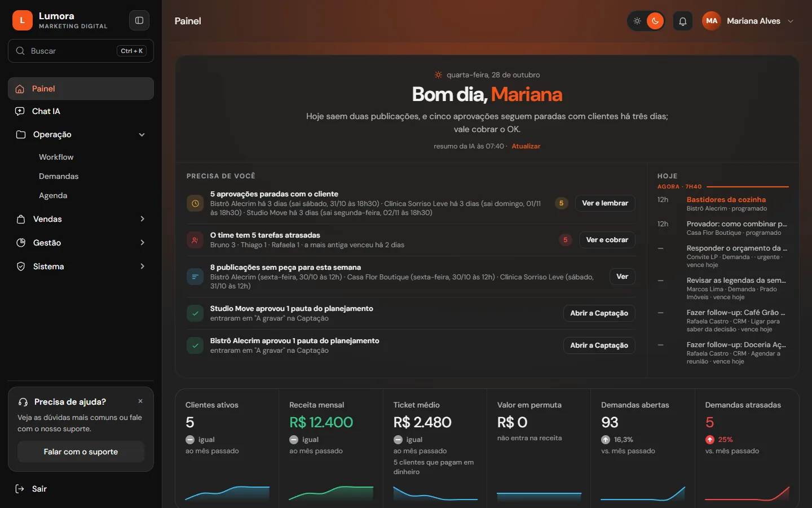The height and width of the screenshot is (508, 812).
Task: Open Abrir a Captação for Studio Move
Action: (599, 313)
